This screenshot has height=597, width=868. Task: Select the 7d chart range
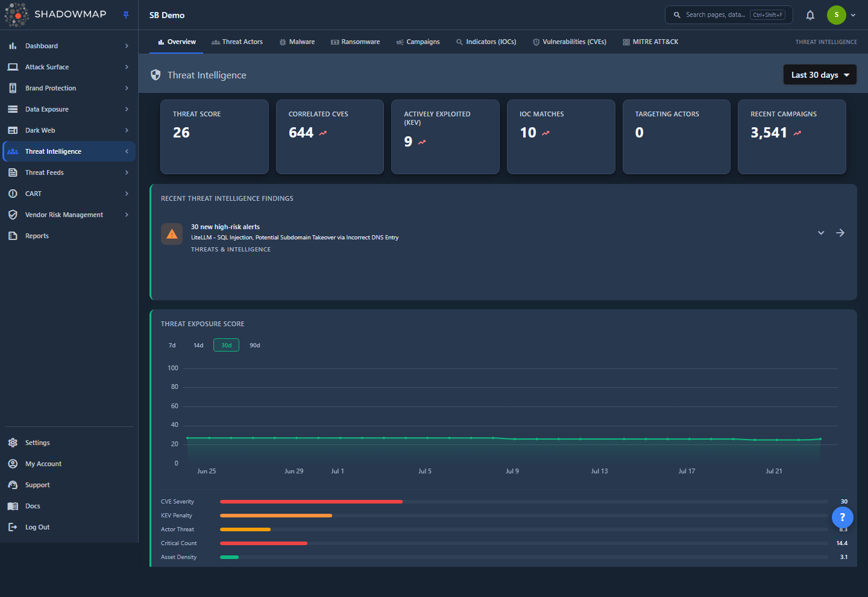click(172, 346)
